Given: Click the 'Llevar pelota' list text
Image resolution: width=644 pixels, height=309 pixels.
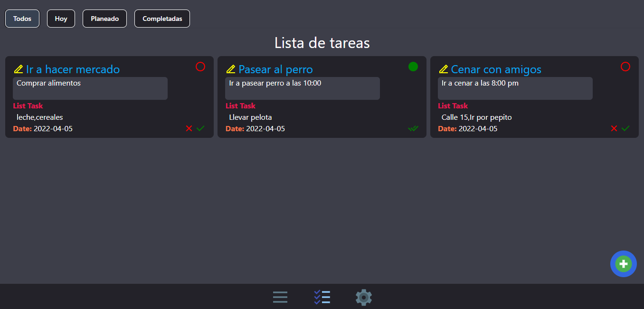Looking at the screenshot, I should [251, 117].
